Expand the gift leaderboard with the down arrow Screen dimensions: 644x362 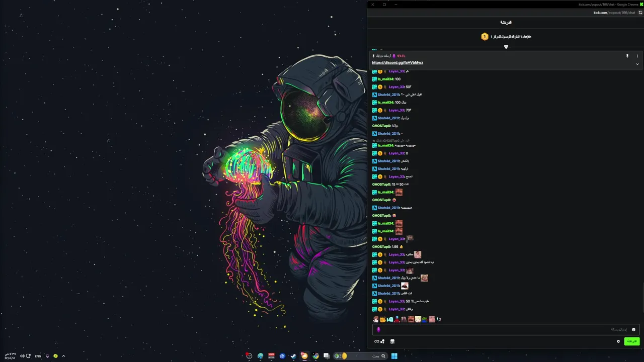click(506, 47)
